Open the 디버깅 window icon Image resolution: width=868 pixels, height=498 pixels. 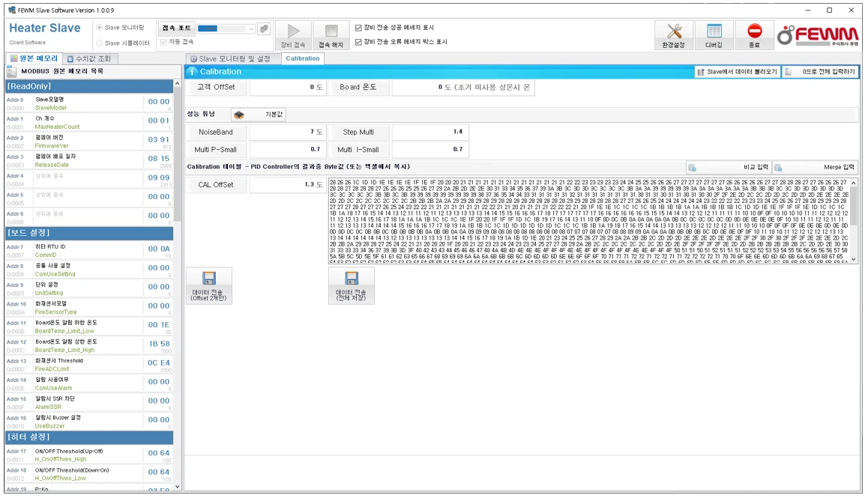(714, 31)
